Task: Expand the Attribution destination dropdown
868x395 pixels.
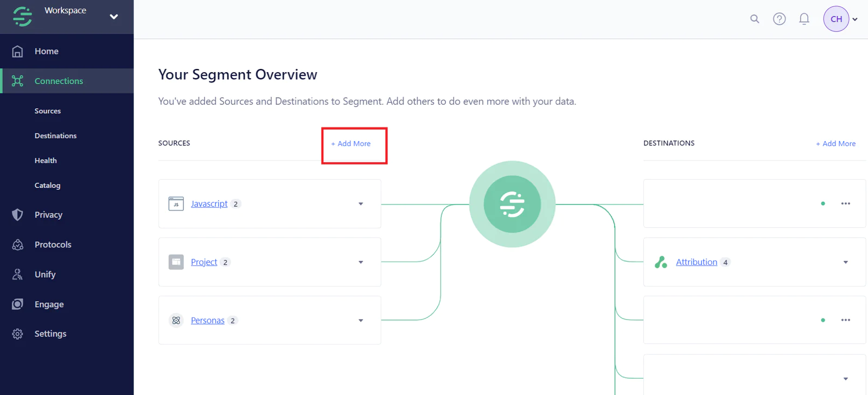Action: coord(846,262)
